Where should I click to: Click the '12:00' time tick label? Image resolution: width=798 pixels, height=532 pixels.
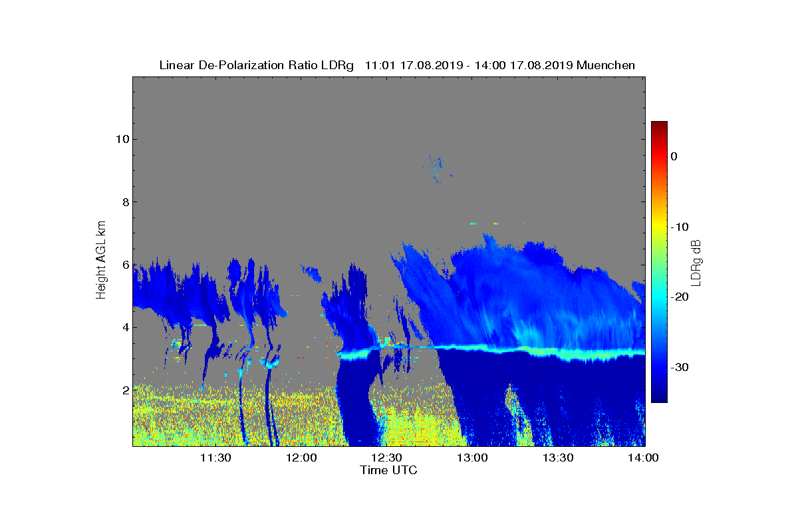301,458
